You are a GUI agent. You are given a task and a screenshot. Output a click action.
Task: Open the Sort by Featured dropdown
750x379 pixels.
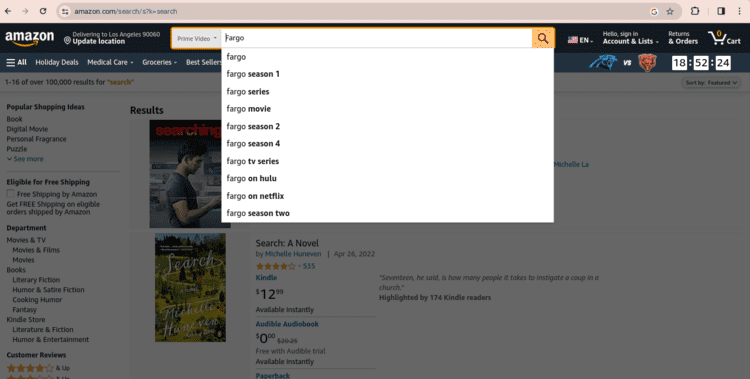coord(711,83)
